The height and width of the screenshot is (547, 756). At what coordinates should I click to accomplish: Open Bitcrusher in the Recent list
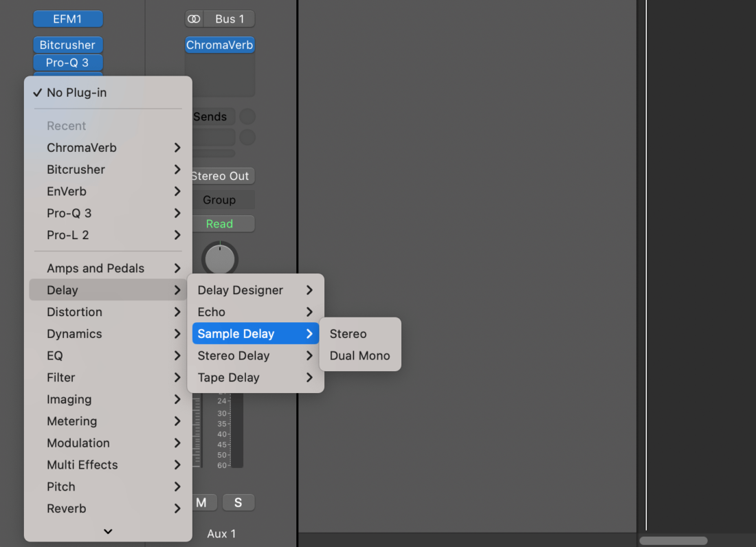108,170
